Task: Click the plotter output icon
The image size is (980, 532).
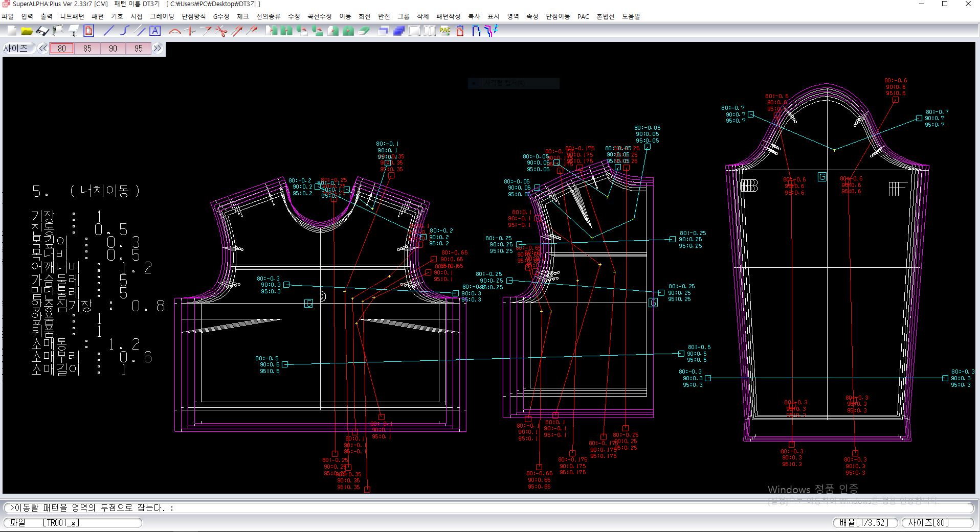Action: tap(58, 31)
